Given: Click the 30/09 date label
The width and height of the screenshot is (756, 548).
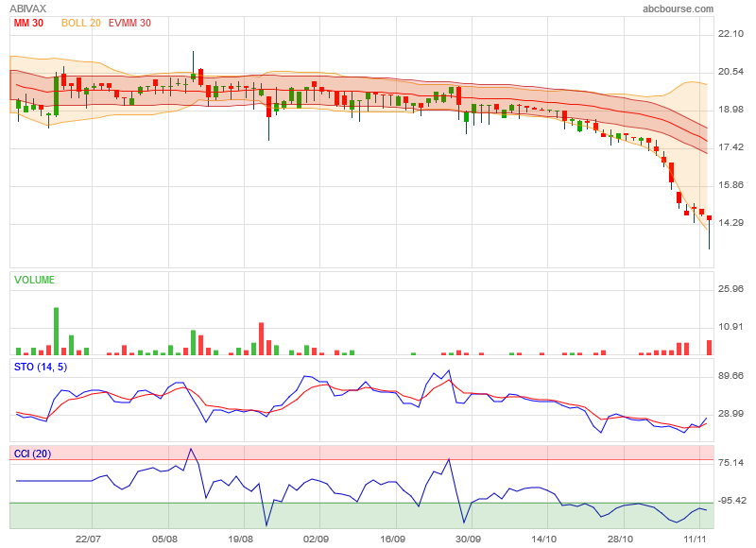Looking at the screenshot, I should point(468,539).
